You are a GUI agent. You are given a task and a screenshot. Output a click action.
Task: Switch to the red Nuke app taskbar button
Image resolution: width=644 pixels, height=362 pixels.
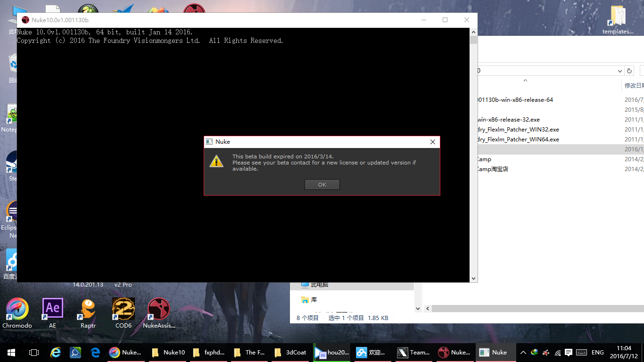pyautogui.click(x=454, y=352)
